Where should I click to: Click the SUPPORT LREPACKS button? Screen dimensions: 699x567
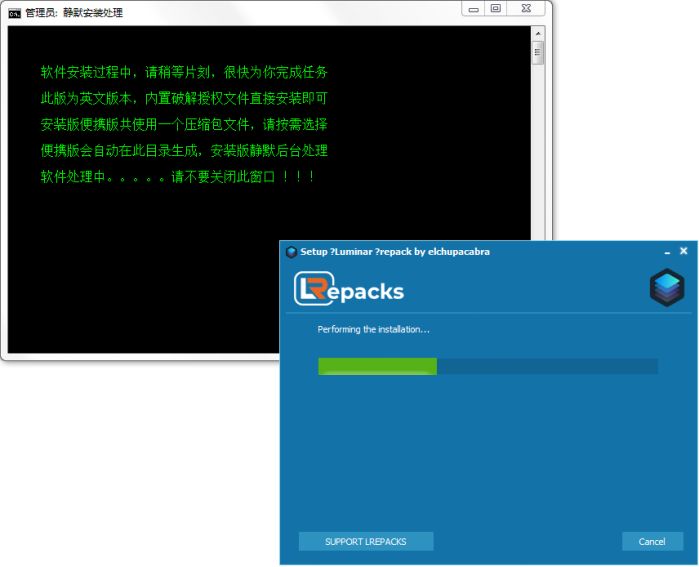click(366, 541)
